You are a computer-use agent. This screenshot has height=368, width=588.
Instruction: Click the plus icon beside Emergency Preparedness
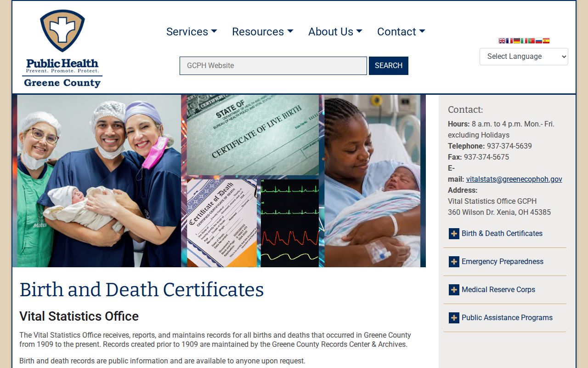454,262
